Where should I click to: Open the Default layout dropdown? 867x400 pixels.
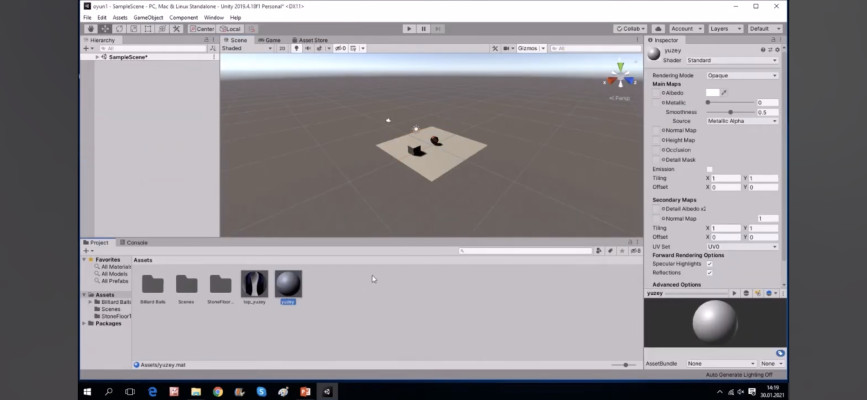pos(765,29)
